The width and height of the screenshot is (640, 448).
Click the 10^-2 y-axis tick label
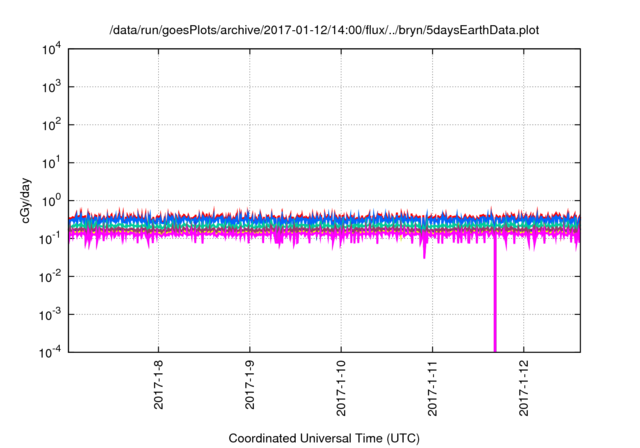pos(51,277)
